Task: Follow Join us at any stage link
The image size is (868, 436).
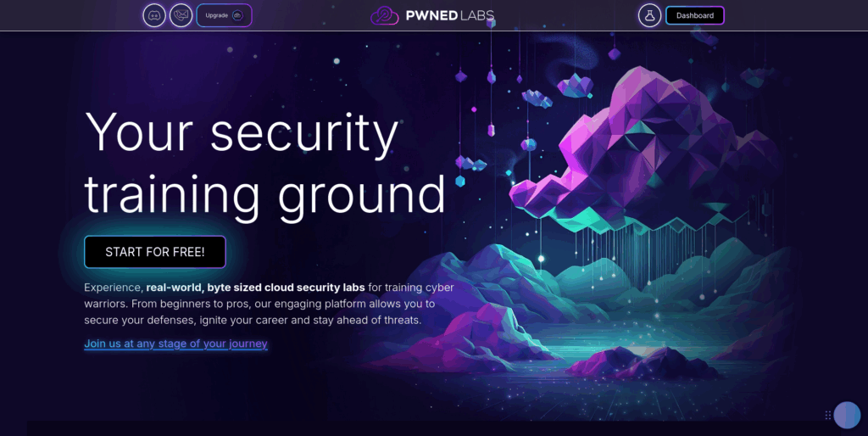Action: coord(175,344)
